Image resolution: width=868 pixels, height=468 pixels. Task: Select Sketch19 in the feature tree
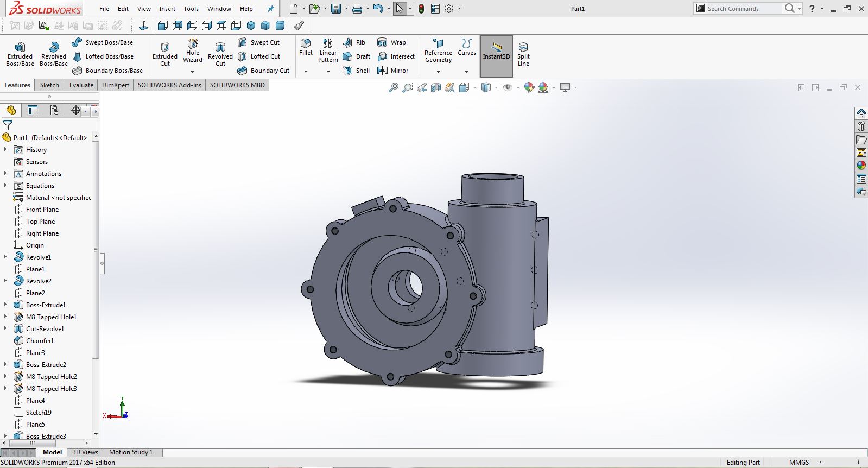tap(39, 413)
